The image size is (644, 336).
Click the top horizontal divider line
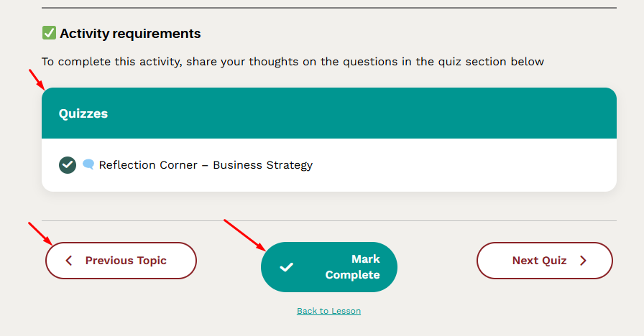328,8
